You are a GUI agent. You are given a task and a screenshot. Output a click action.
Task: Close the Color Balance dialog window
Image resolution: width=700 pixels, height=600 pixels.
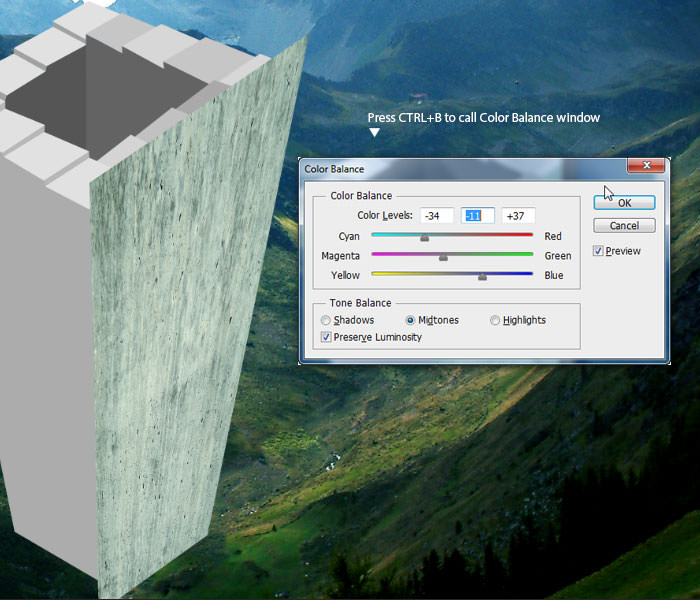coord(646,165)
